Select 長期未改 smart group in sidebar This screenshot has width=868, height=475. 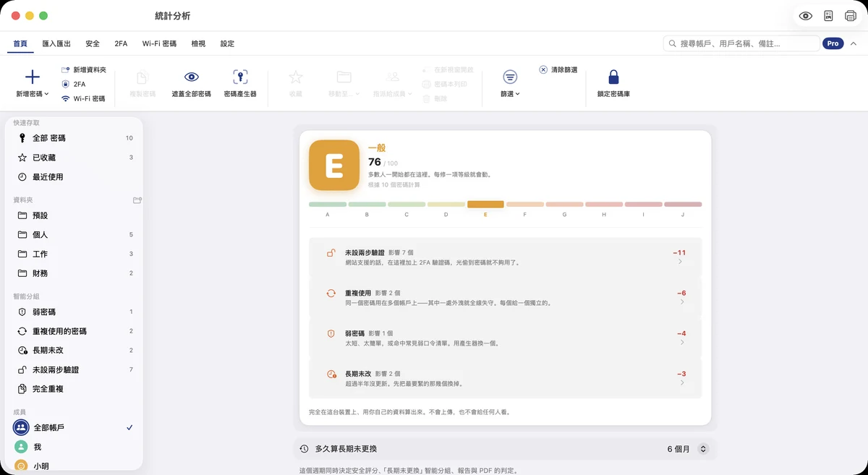tap(75, 350)
